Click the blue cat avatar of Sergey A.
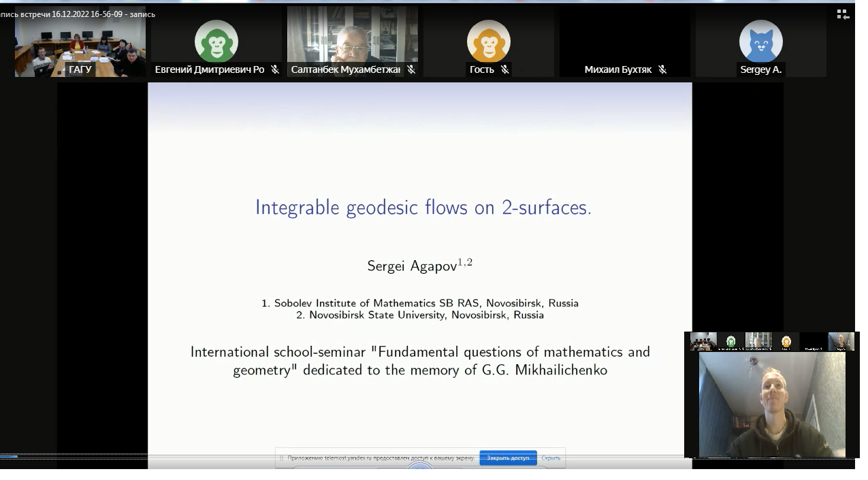Viewport: 868px width, 480px height. [x=760, y=41]
